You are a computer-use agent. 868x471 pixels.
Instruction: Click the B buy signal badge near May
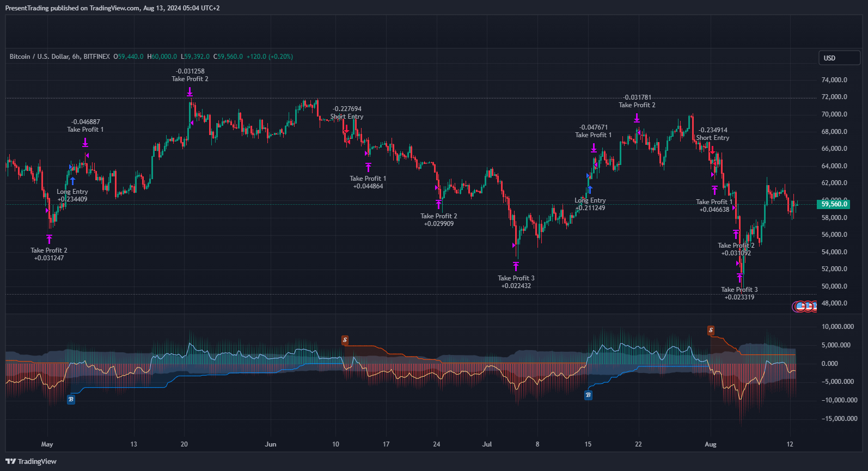[x=71, y=399]
